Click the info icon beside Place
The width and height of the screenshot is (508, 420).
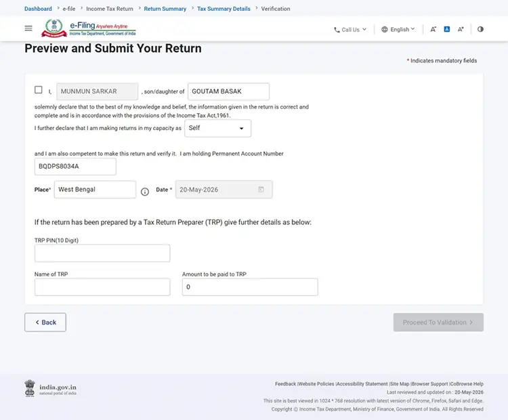(145, 192)
